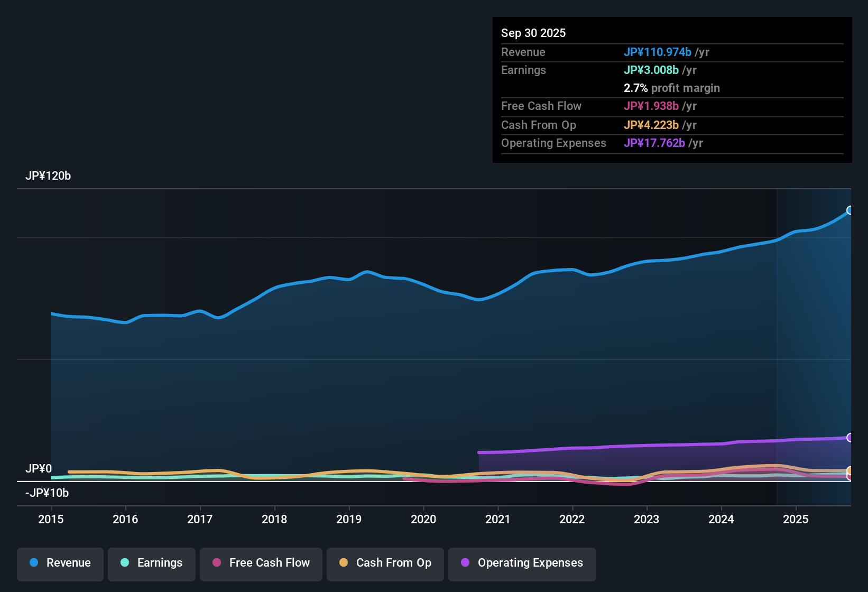Select the purple Operating Expenses legend dot
Image resolution: width=868 pixels, height=592 pixels.
[465, 563]
